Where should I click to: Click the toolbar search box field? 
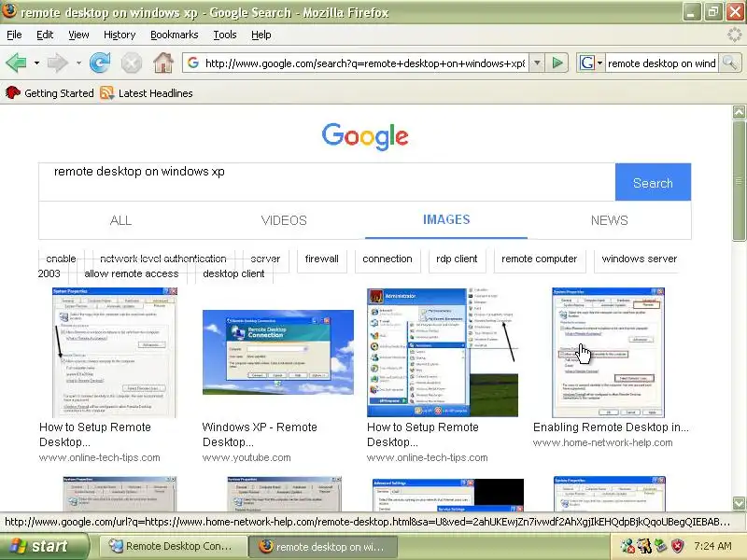[662, 63]
